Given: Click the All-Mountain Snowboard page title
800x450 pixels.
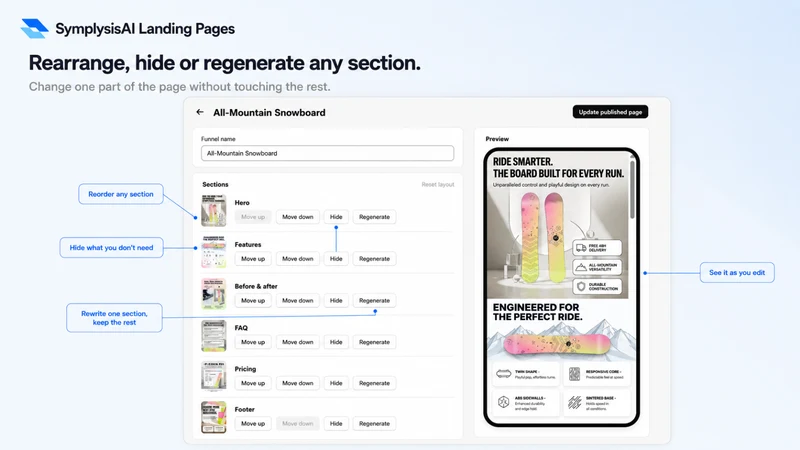Looking at the screenshot, I should (269, 113).
